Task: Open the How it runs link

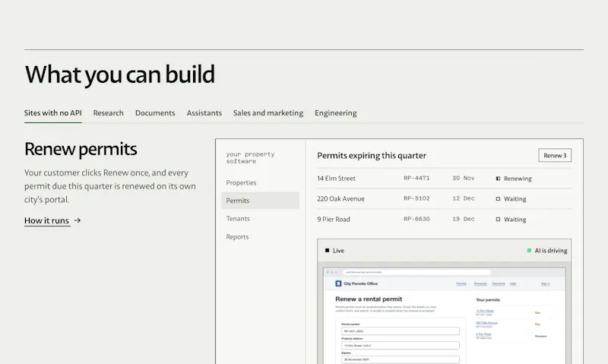Action: click(46, 220)
